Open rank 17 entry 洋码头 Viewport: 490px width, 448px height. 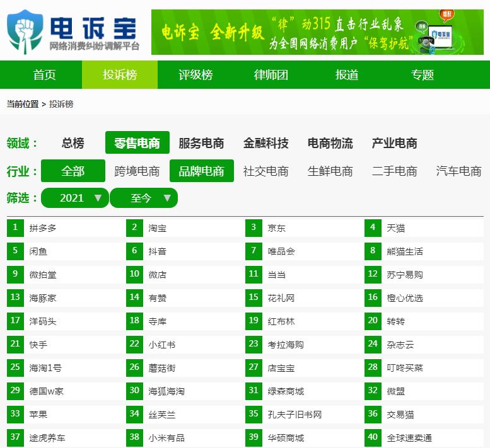click(43, 321)
